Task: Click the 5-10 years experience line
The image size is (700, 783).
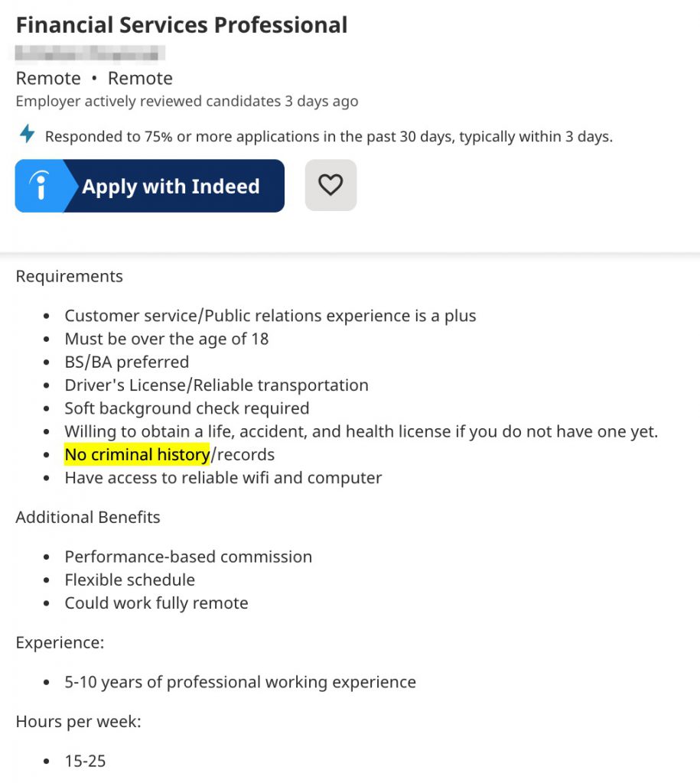Action: coord(240,682)
